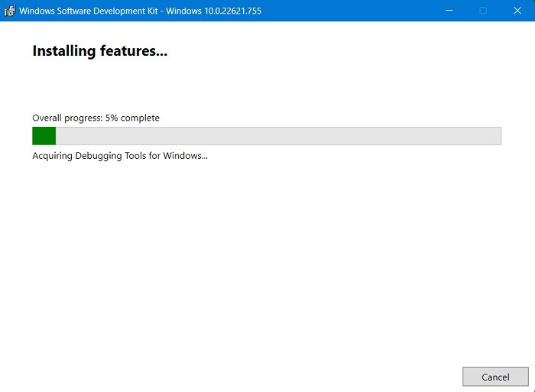Cancel the SDK installation

coord(495,377)
